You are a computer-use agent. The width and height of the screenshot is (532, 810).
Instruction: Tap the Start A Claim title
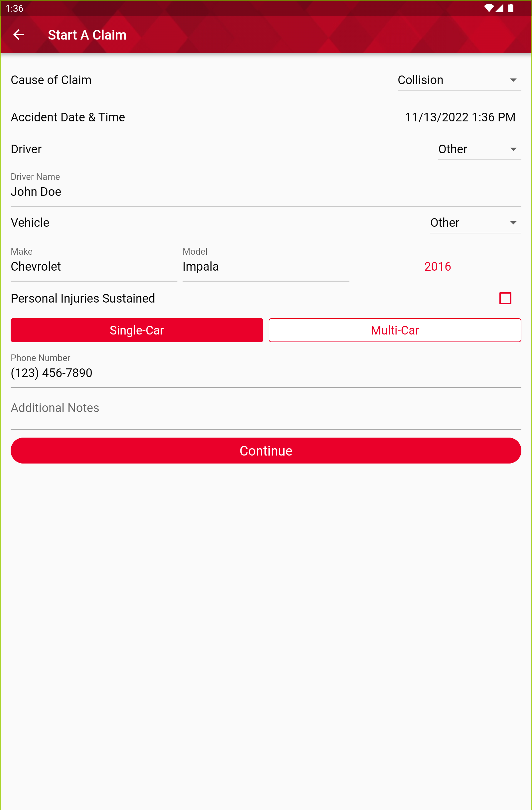(x=87, y=35)
